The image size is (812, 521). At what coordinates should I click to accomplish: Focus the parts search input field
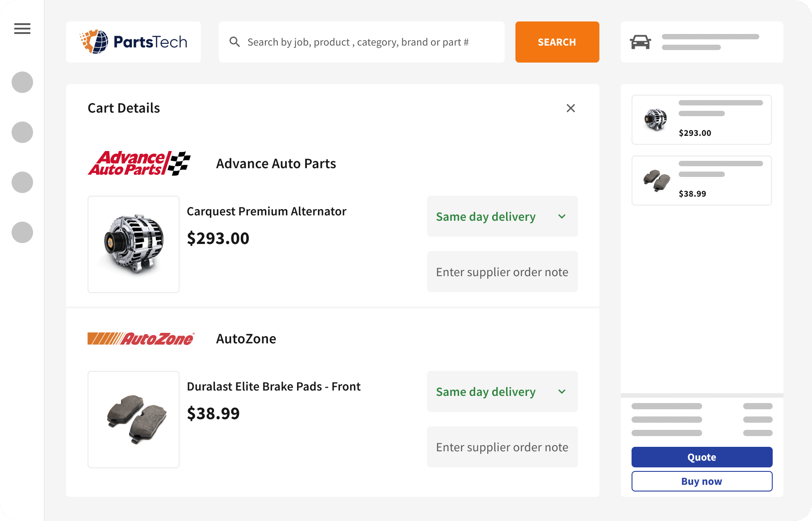(362, 42)
